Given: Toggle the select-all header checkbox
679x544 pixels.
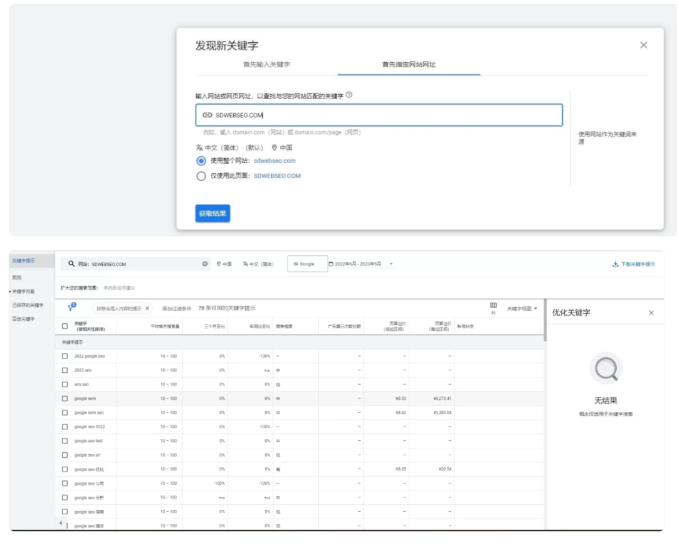Looking at the screenshot, I should point(65,326).
